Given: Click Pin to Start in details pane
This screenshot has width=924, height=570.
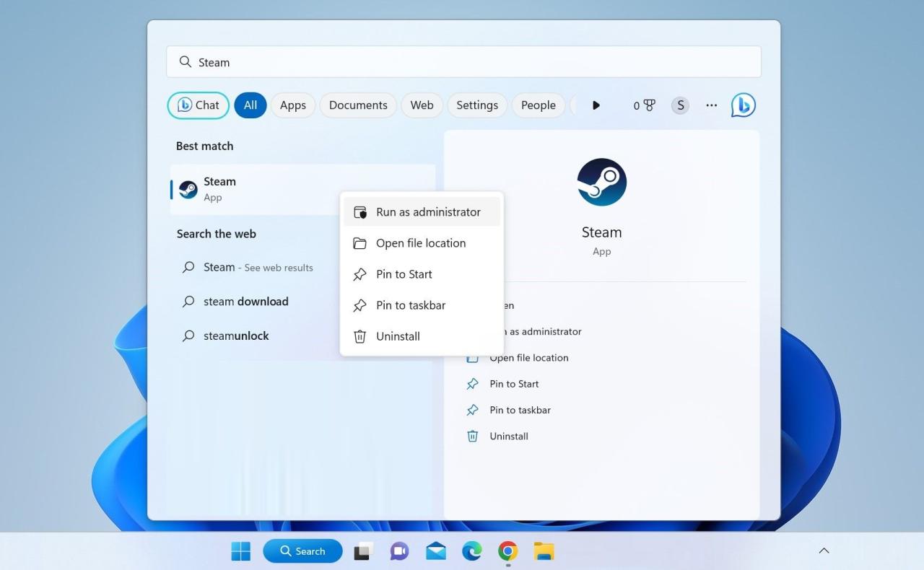Looking at the screenshot, I should (514, 384).
